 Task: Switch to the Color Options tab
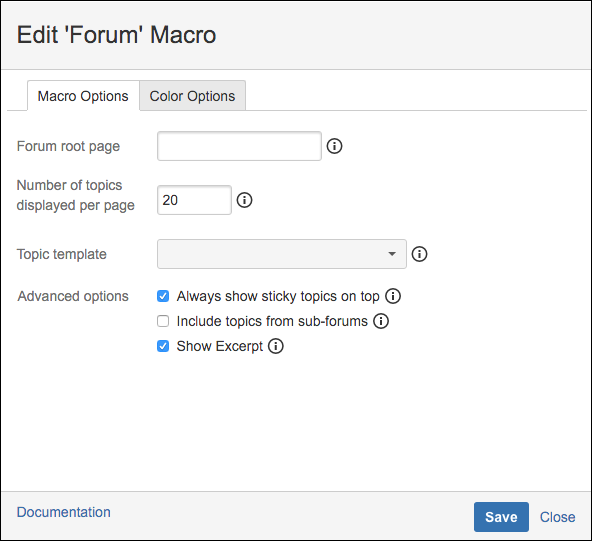click(193, 96)
